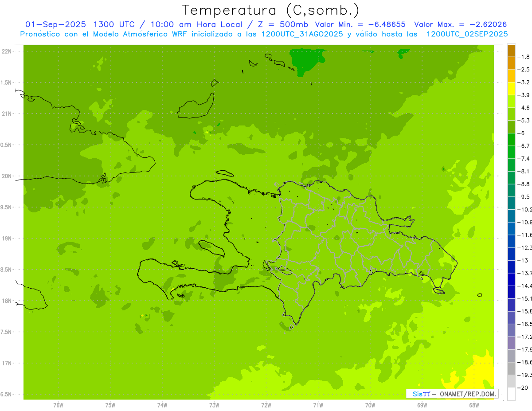
Task: Click the "1300 UTC" time text
Action: pos(114,24)
